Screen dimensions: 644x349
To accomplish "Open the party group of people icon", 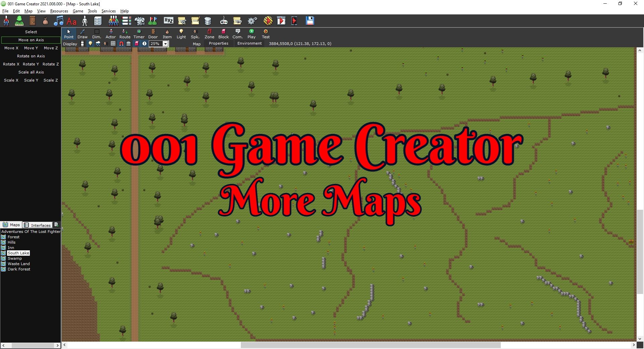I will click(113, 21).
